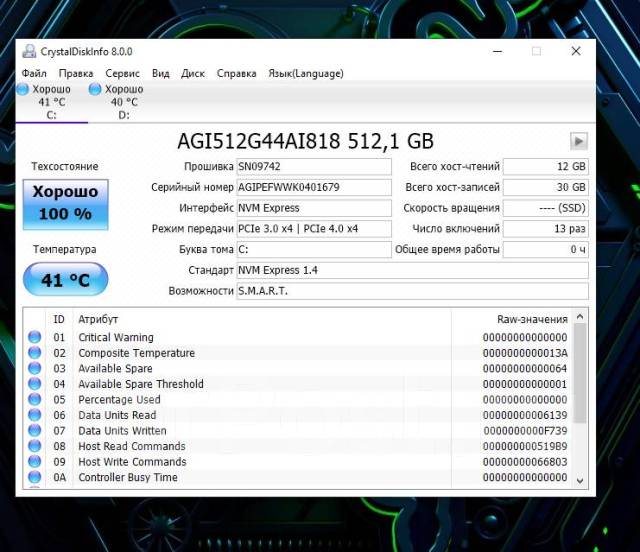Click the power-on hours value 0 ч

(546, 249)
